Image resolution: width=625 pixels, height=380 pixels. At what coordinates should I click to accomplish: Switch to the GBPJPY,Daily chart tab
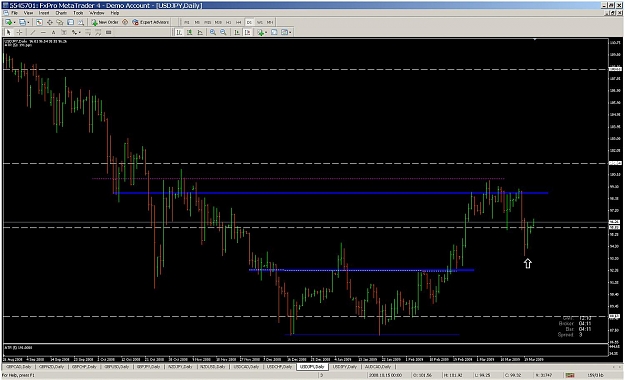coord(149,366)
